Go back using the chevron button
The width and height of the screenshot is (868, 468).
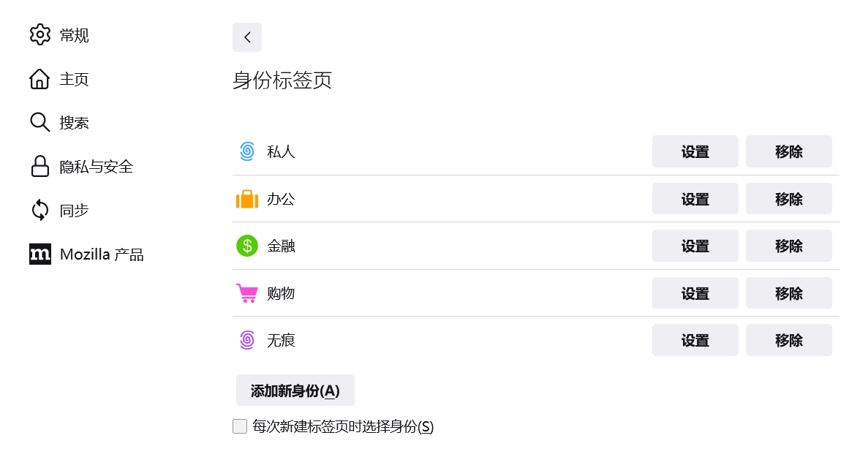coord(247,37)
